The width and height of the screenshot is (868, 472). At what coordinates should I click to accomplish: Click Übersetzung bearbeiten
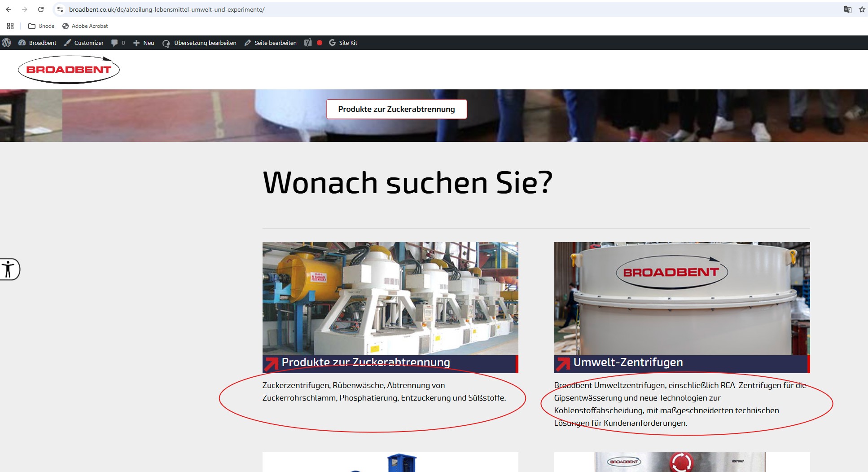[199, 43]
